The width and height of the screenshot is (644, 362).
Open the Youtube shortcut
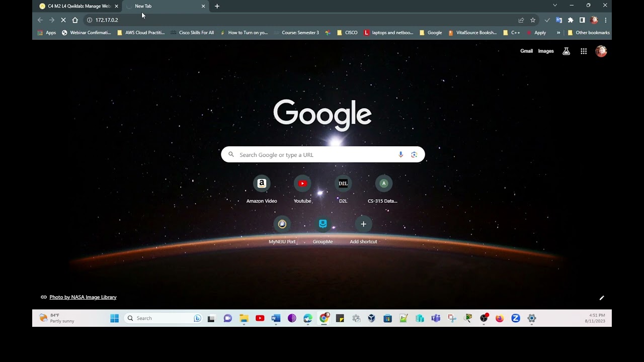[x=302, y=190]
